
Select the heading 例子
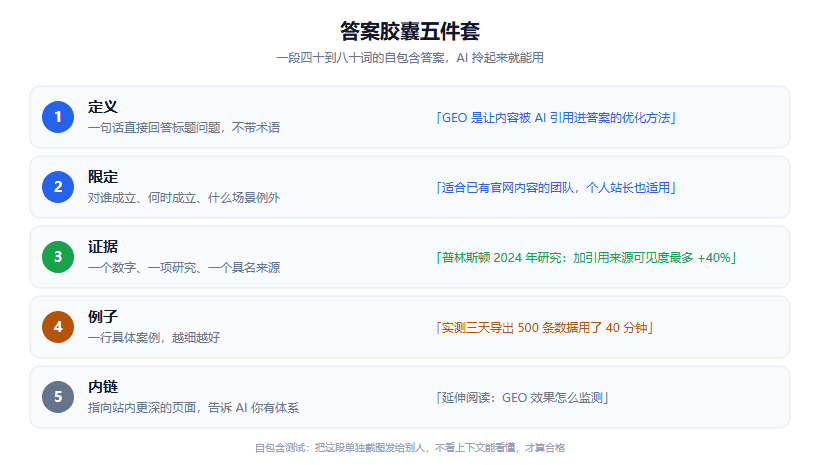[x=102, y=317]
